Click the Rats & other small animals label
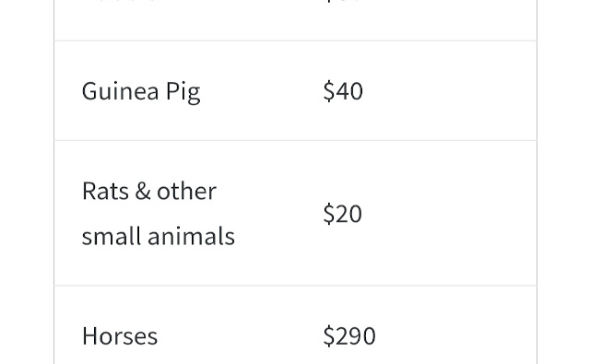 tap(158, 214)
